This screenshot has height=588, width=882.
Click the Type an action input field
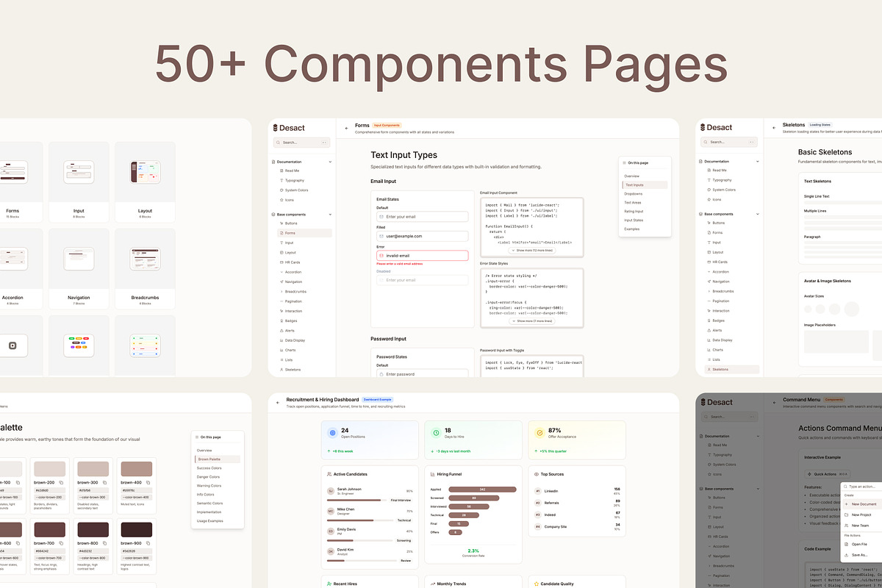(862, 486)
